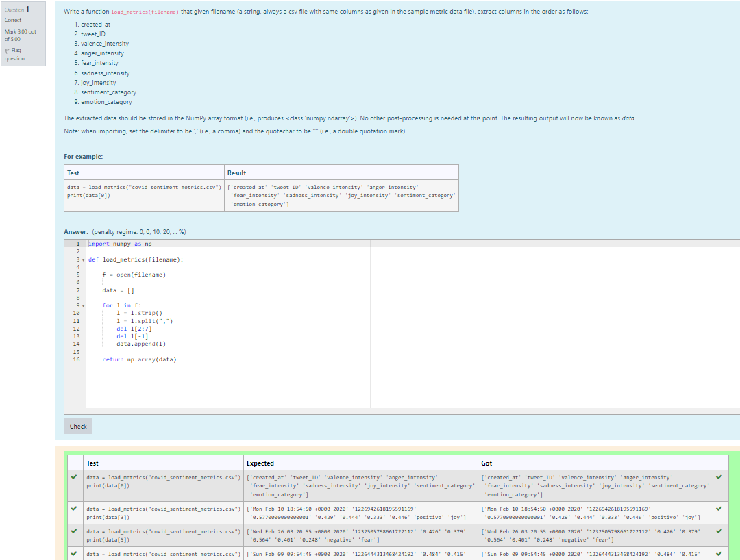Click list item '2. tweet_ID'

[x=90, y=34]
